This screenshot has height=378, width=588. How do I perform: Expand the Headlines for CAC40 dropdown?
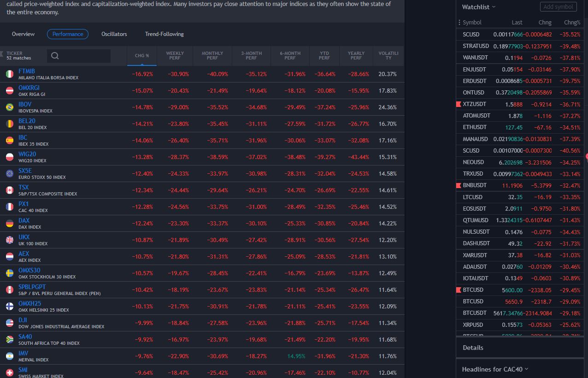495,369
